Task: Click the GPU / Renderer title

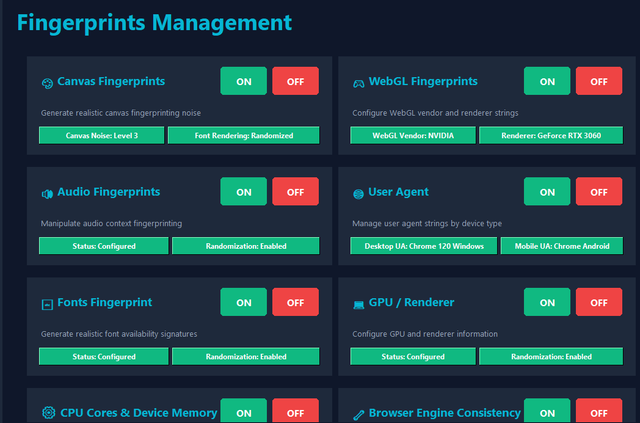Action: [411, 302]
